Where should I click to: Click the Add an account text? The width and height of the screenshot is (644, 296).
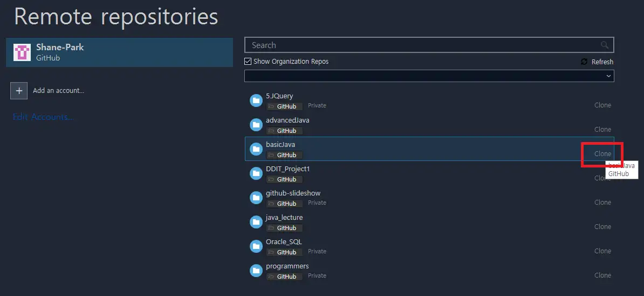coord(58,91)
